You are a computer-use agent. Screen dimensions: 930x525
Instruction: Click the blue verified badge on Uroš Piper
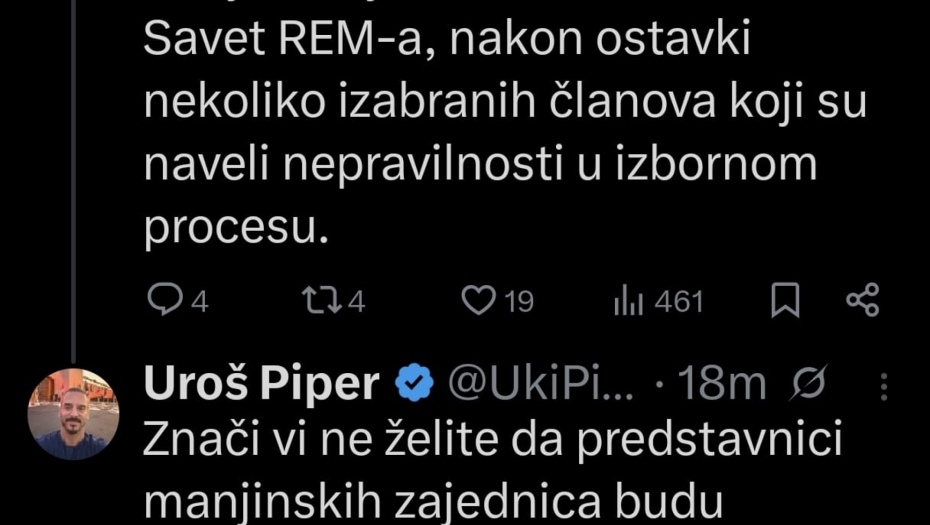click(413, 383)
